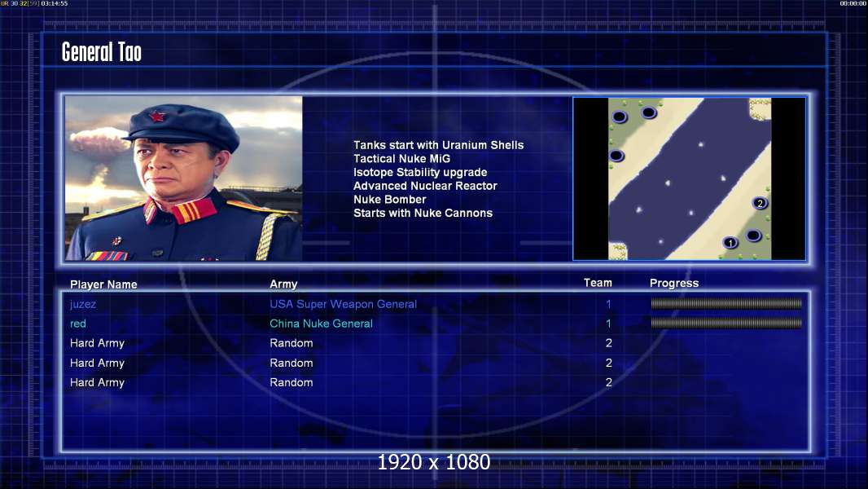Select juzez's loading progress bar

(x=726, y=303)
